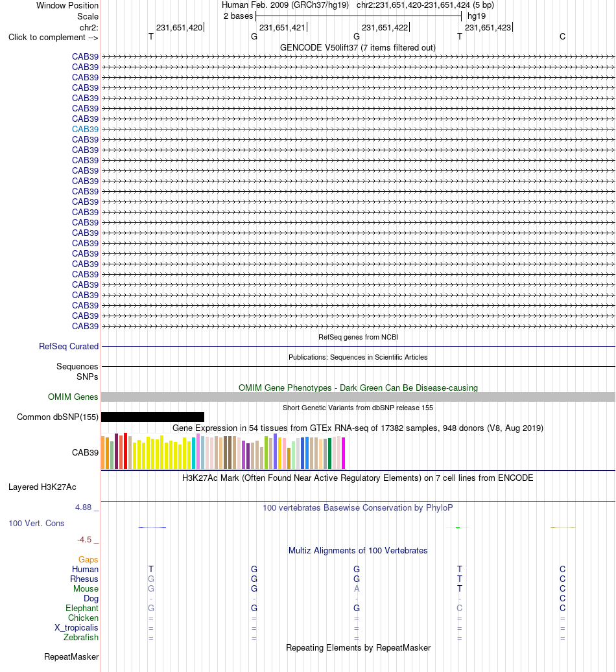Click the 231,651,422 ruler coordinate
The width and height of the screenshot is (616, 672).
(385, 28)
